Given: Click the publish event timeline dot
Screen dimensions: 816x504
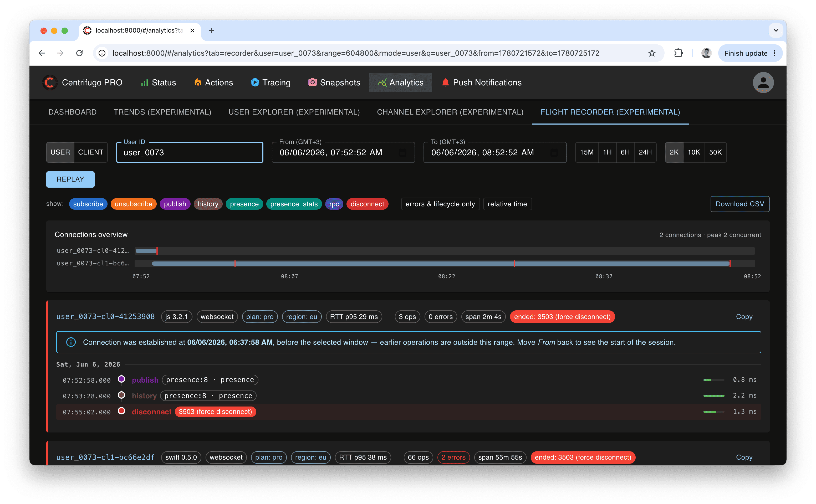Looking at the screenshot, I should tap(121, 379).
